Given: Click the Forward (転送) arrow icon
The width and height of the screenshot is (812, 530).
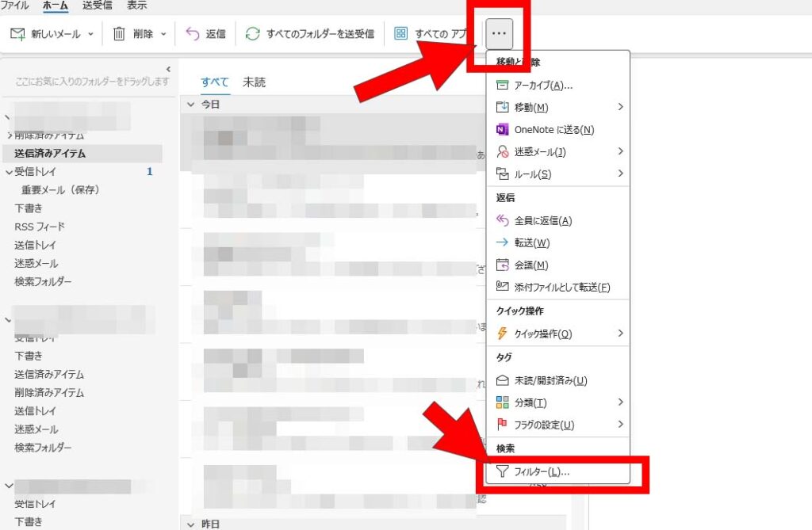Looking at the screenshot, I should pos(502,243).
